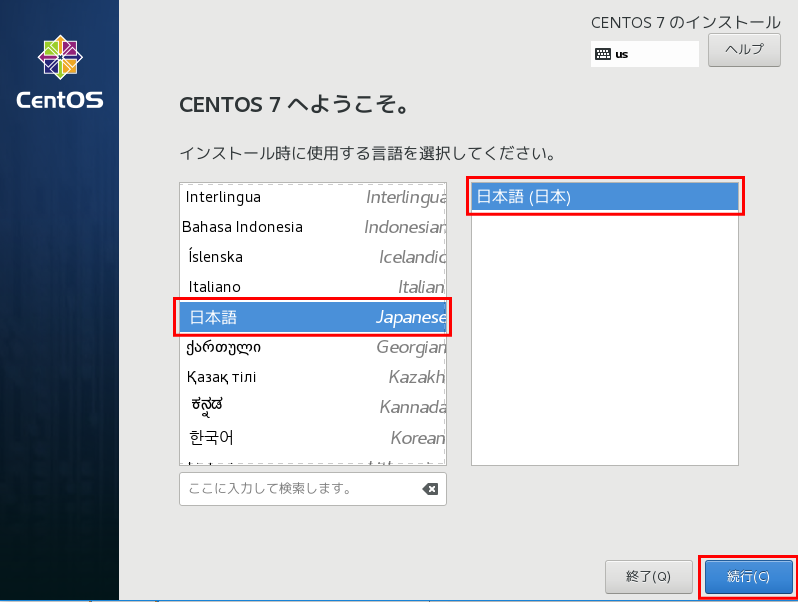Image resolution: width=798 pixels, height=602 pixels.
Task: Click the keyboard layout icon
Action: 603,54
